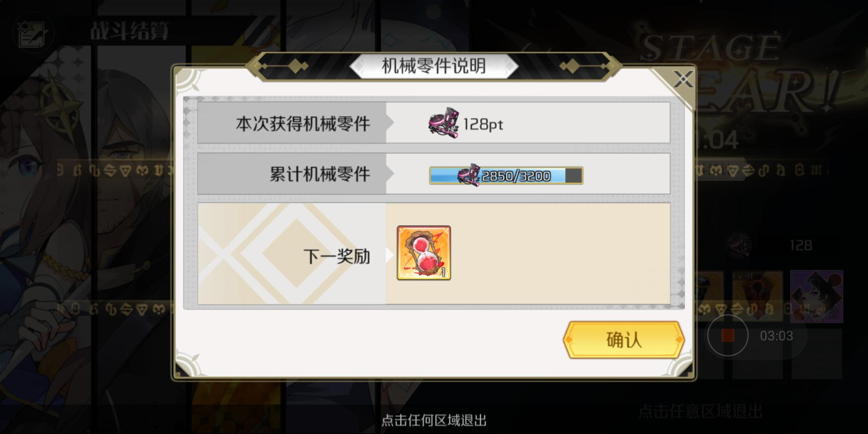Close the 机械零件说明 dialog with X
868x434 pixels.
coord(683,79)
